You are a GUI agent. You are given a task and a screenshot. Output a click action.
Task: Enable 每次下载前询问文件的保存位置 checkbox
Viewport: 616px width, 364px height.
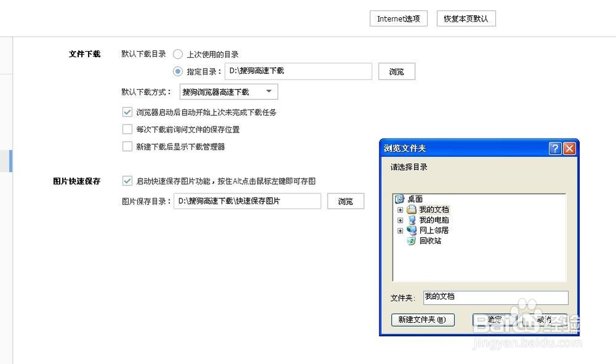pyautogui.click(x=128, y=129)
